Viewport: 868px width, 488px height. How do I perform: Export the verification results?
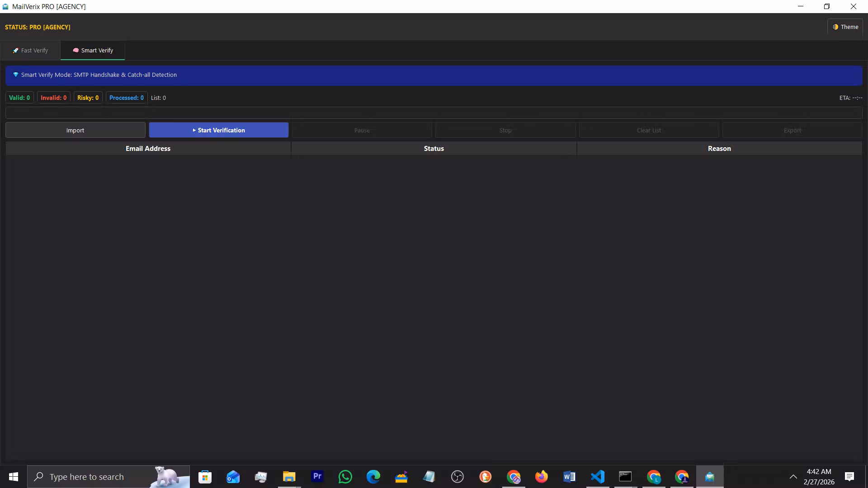click(x=793, y=130)
